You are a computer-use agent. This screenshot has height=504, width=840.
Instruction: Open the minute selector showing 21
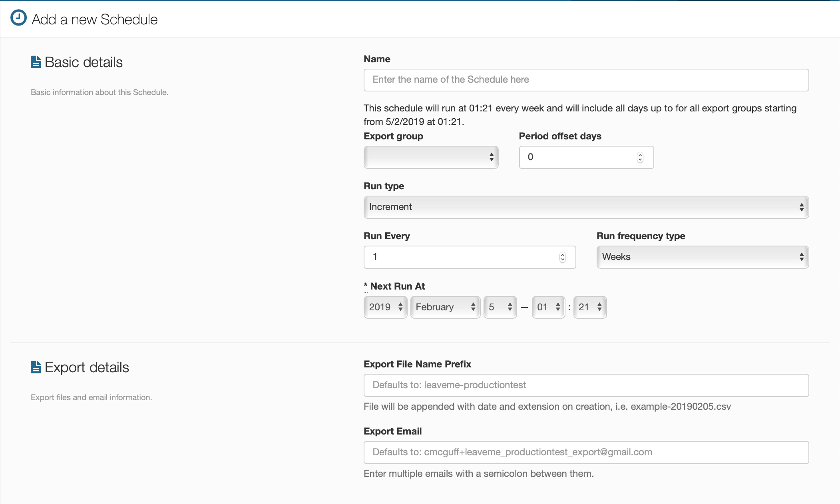[590, 307]
